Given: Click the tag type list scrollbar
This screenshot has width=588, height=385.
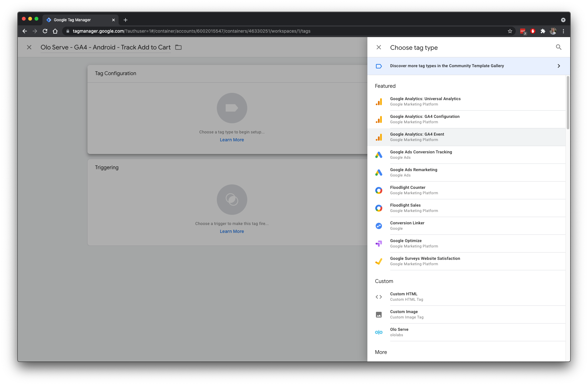Looking at the screenshot, I should pos(568,102).
